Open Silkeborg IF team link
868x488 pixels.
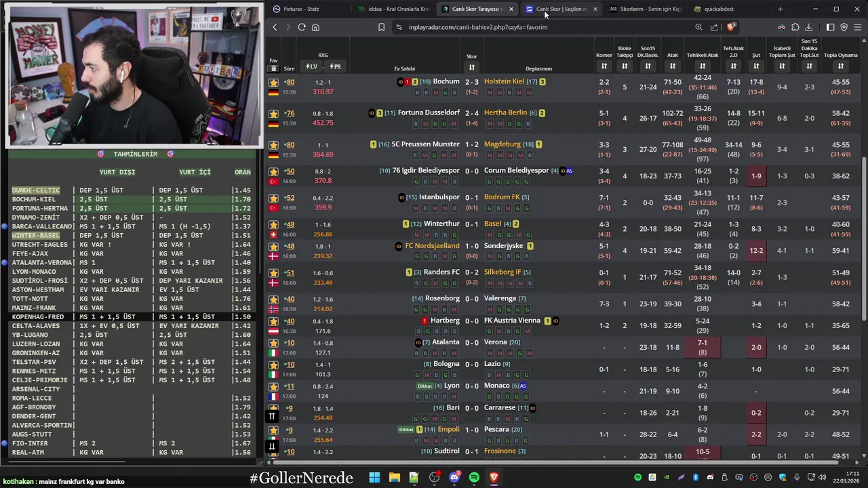[x=502, y=272]
